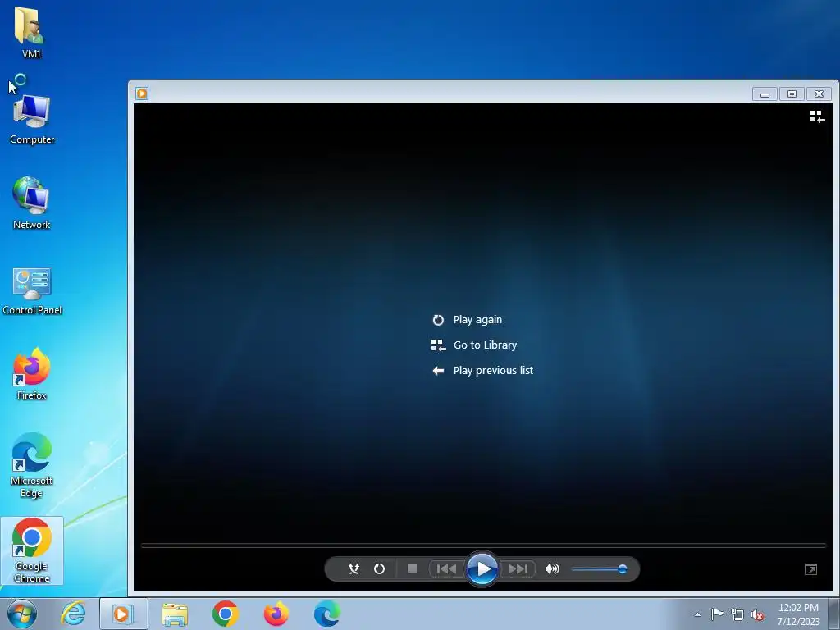Click the Play again link
The width and height of the screenshot is (840, 630).
[x=477, y=320]
